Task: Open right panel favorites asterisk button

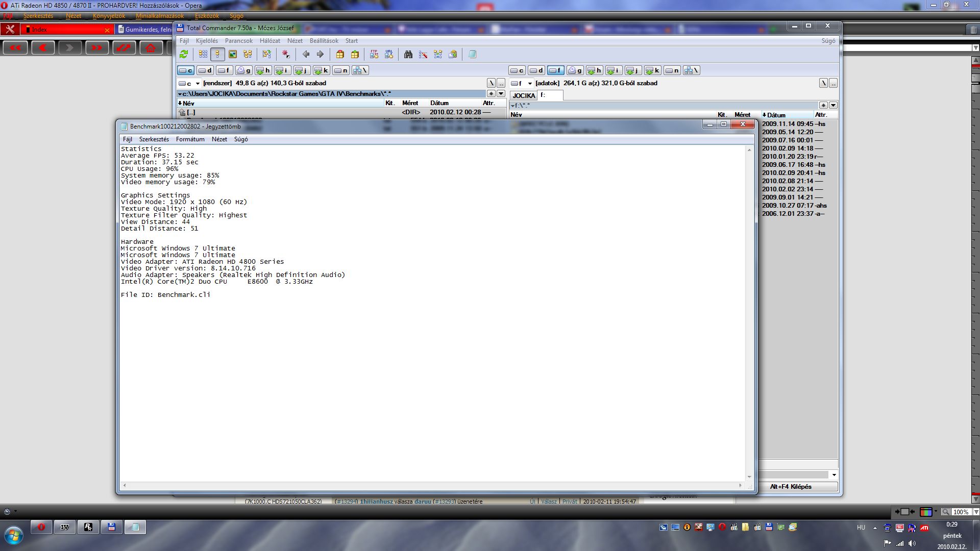Action: pyautogui.click(x=823, y=105)
